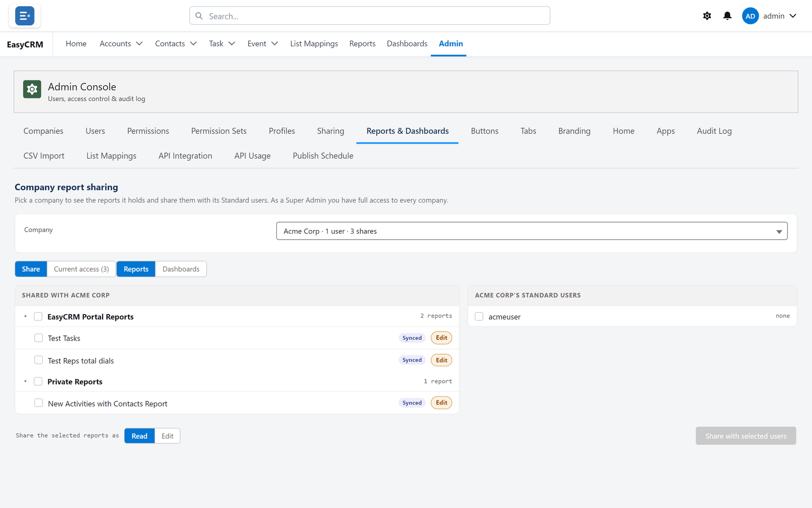This screenshot has height=508, width=812.
Task: Open List Mappings in the top navigation
Action: click(x=314, y=43)
